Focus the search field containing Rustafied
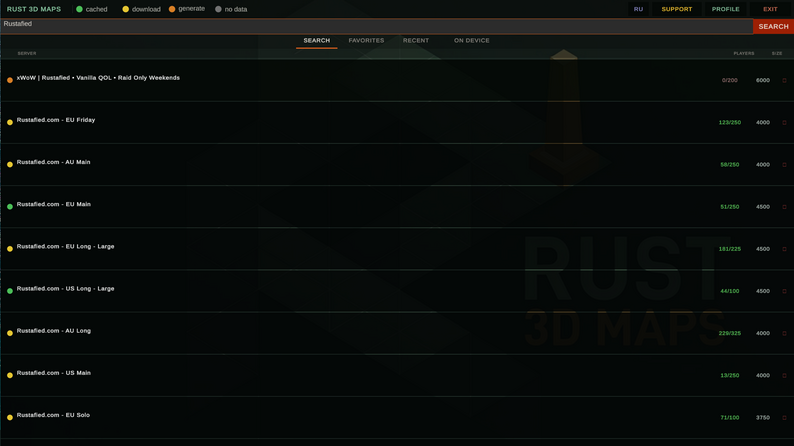 point(376,26)
